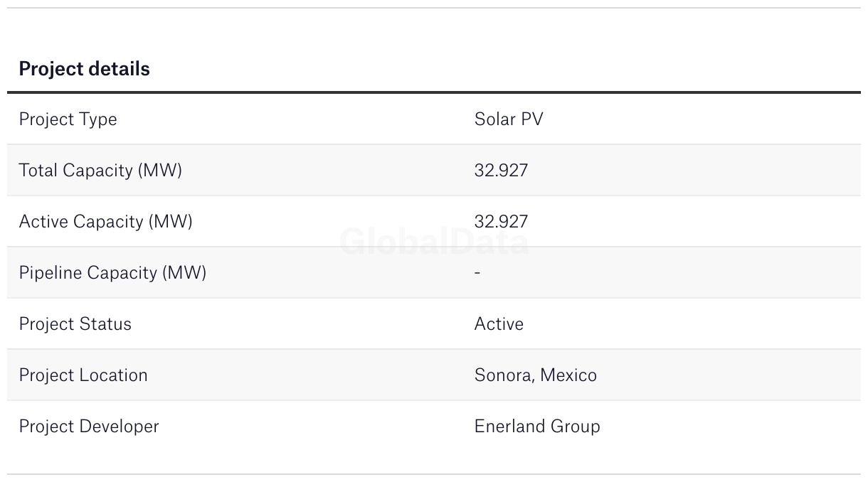Select the Pipeline Capacity (MW) label
Viewport: 868px width, 482px height.
click(112, 273)
